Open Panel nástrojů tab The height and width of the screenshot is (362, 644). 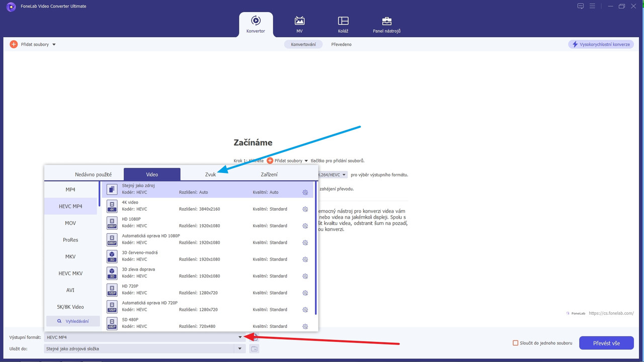(386, 24)
